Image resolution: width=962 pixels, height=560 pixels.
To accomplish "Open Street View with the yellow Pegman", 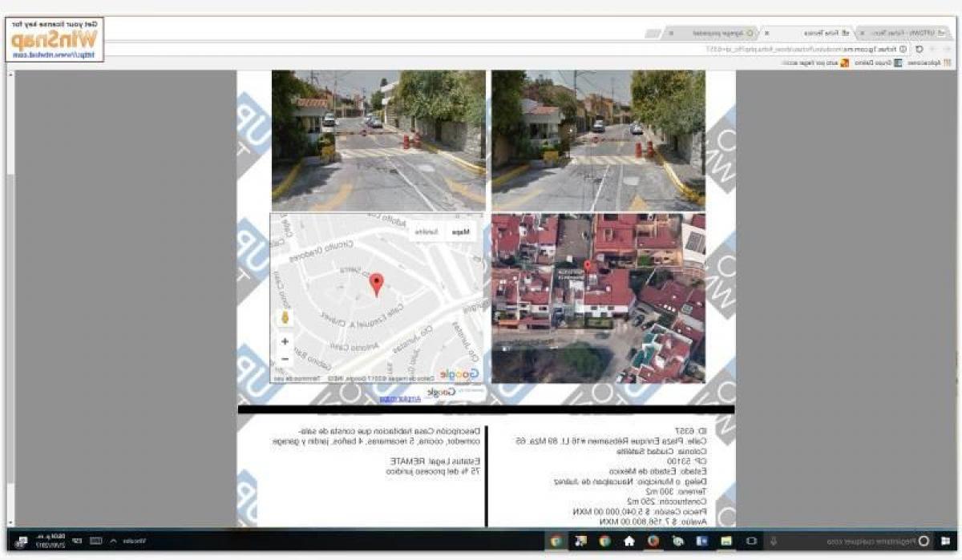I will click(x=285, y=318).
